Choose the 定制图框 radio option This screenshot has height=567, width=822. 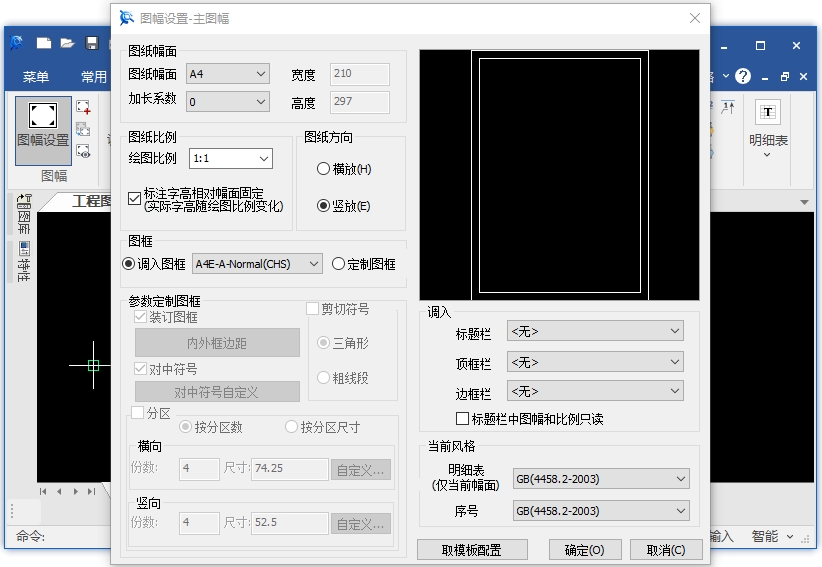338,264
